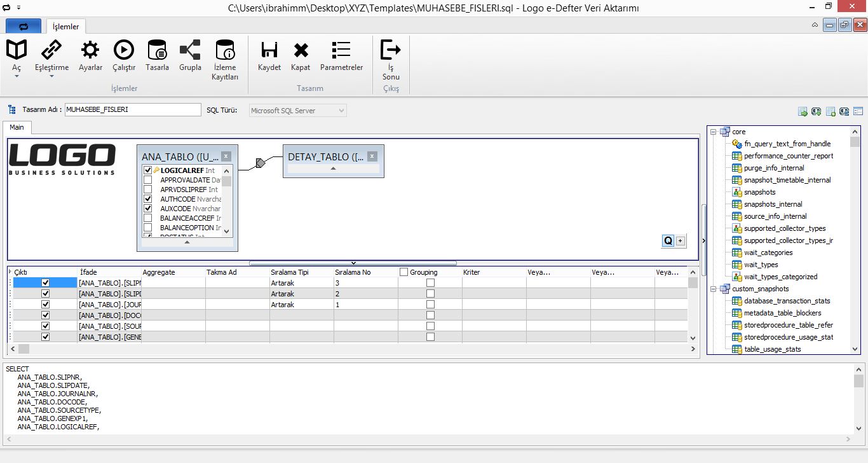The width and height of the screenshot is (868, 463).
Task: Select the snapshots_internal tree item
Action: pyautogui.click(x=773, y=204)
